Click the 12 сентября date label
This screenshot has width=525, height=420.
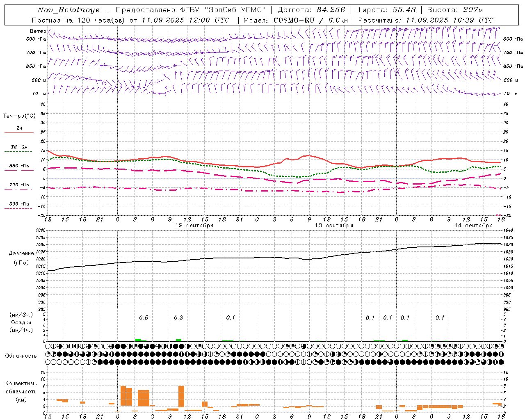[194, 226]
